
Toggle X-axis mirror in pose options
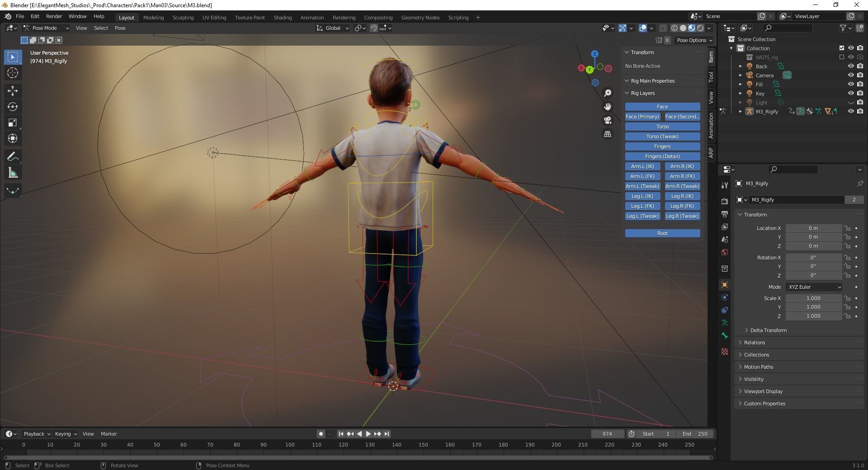[667, 40]
